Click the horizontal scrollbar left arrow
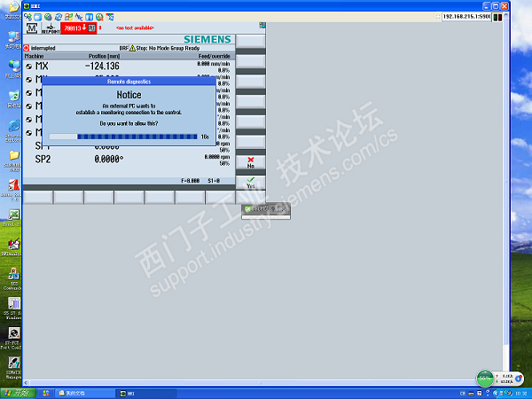Viewport: 532px width, 399px height. pos(26,383)
